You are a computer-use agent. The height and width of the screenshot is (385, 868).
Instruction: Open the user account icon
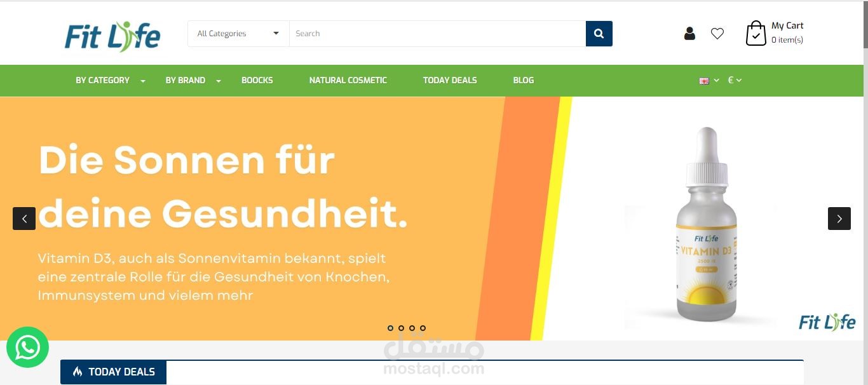pyautogui.click(x=689, y=34)
